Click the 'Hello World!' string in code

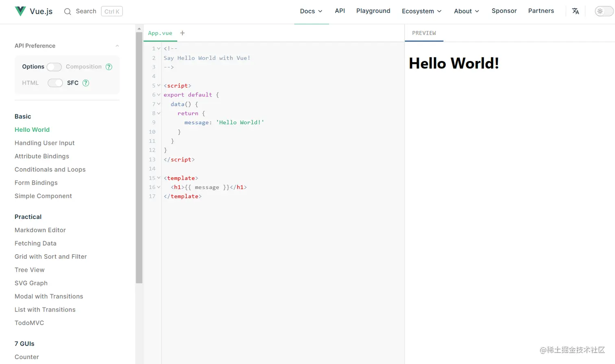point(240,122)
